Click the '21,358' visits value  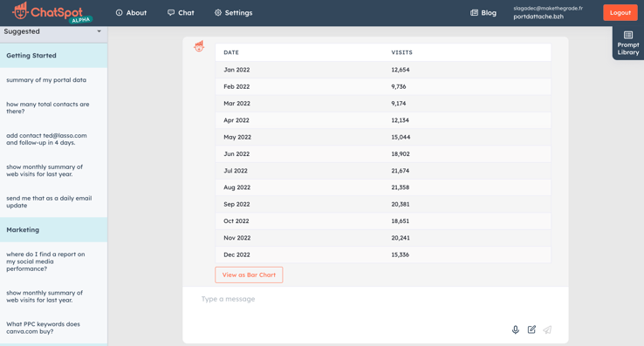(x=400, y=187)
